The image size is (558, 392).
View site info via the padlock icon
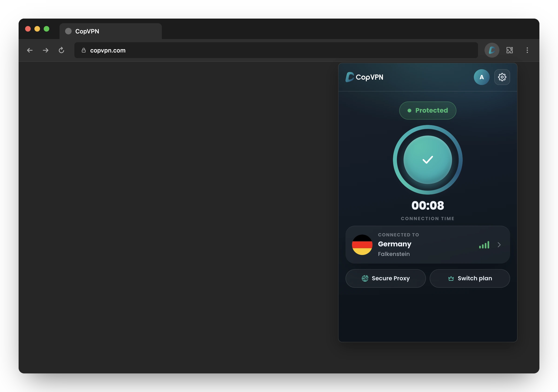coord(84,50)
